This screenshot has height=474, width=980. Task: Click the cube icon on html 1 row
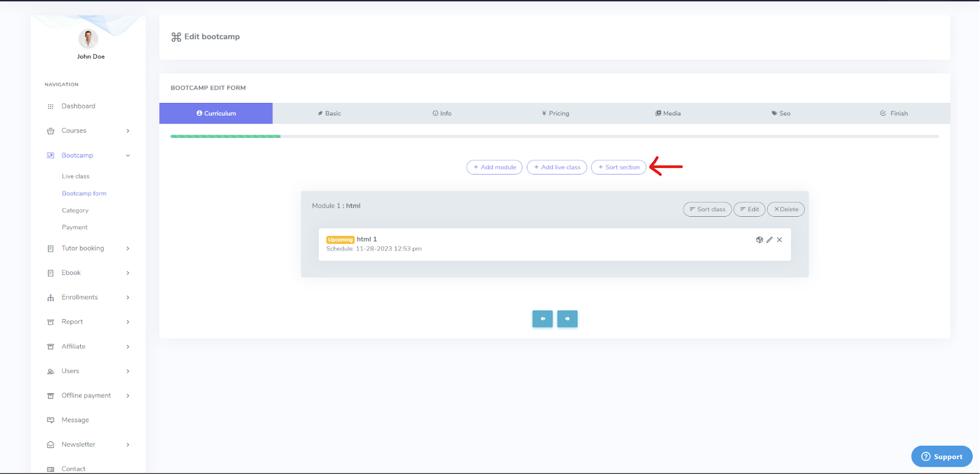(759, 240)
